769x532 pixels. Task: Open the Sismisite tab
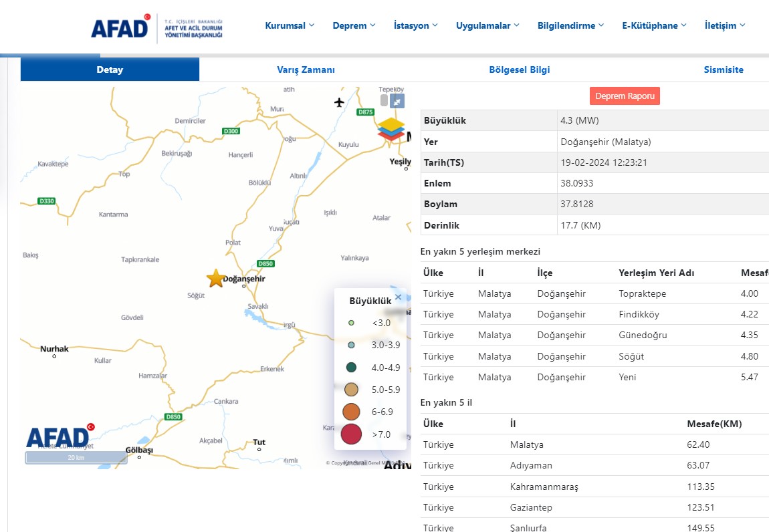point(723,70)
